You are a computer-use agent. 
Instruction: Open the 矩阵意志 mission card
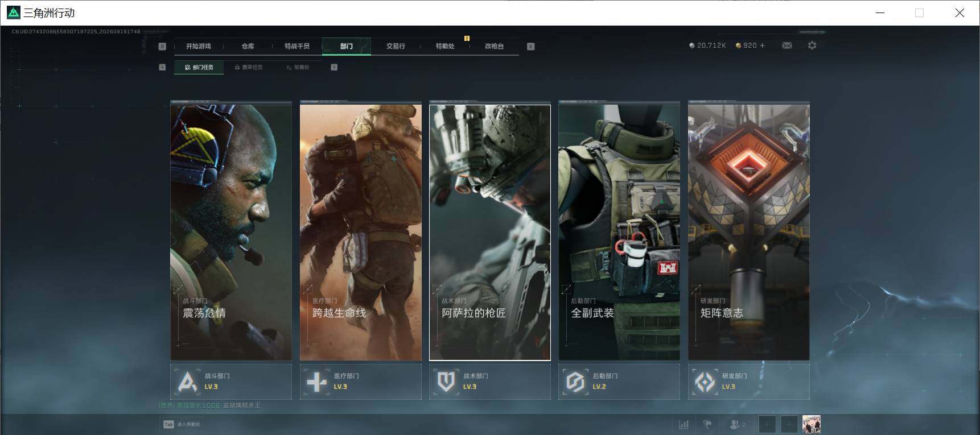[x=749, y=232]
